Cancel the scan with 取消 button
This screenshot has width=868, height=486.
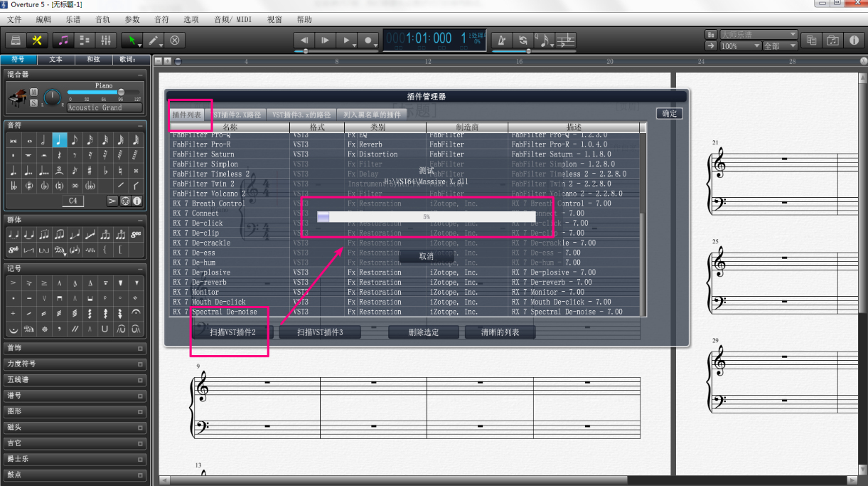click(426, 256)
